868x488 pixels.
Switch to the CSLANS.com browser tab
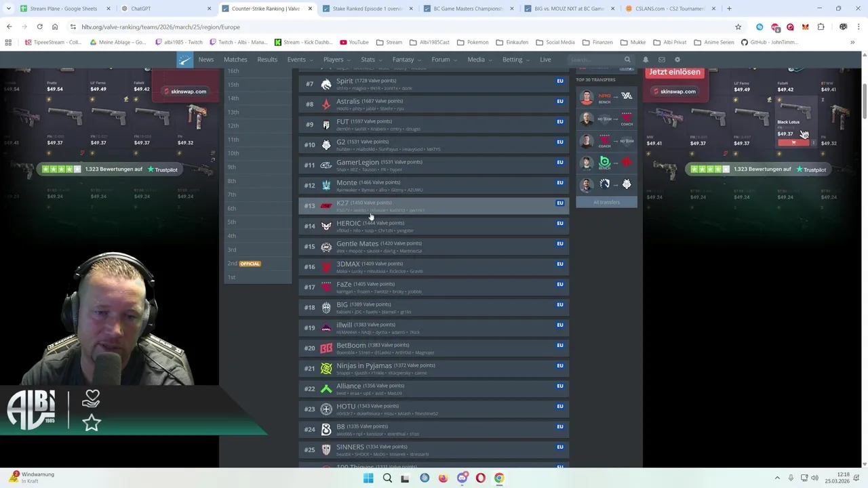coord(670,9)
